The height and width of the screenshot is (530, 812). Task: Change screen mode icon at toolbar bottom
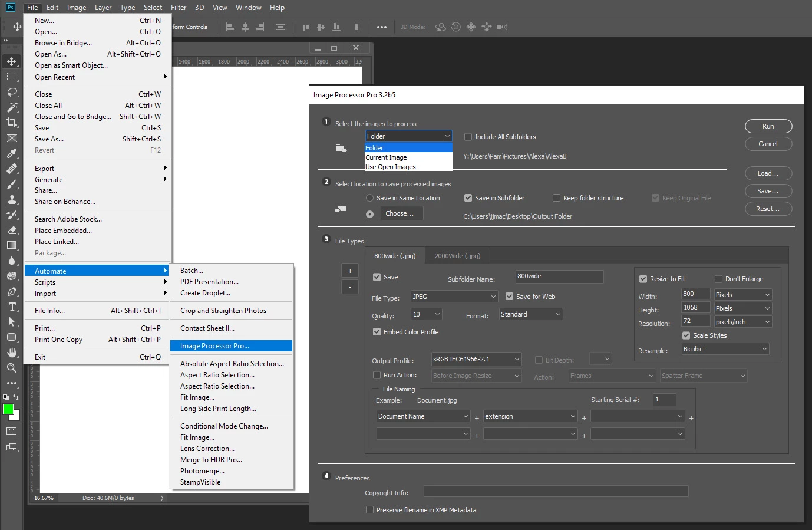pos(12,447)
